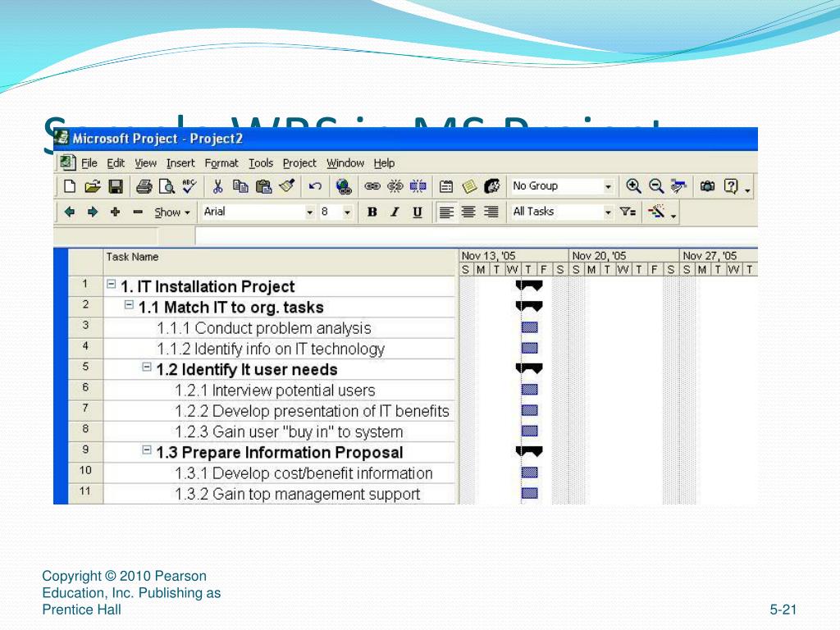Click the Task Name column header
Image resolution: width=840 pixels, height=630 pixels.
click(x=280, y=262)
